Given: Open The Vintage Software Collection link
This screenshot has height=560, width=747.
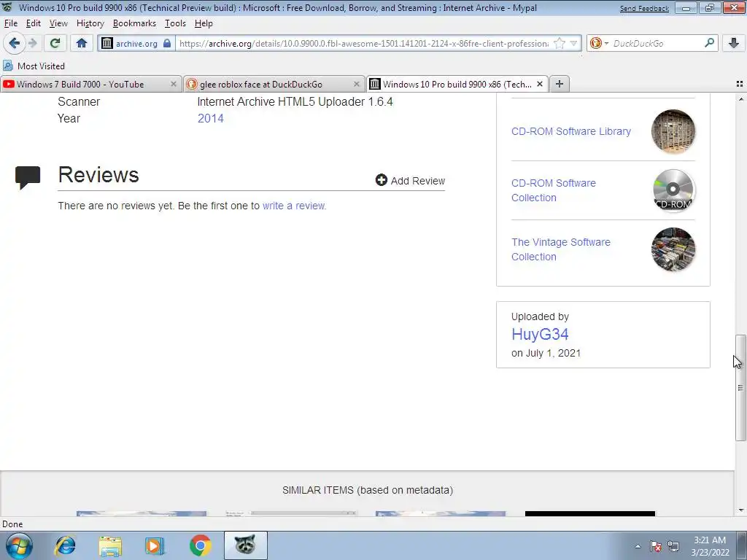Looking at the screenshot, I should [561, 249].
